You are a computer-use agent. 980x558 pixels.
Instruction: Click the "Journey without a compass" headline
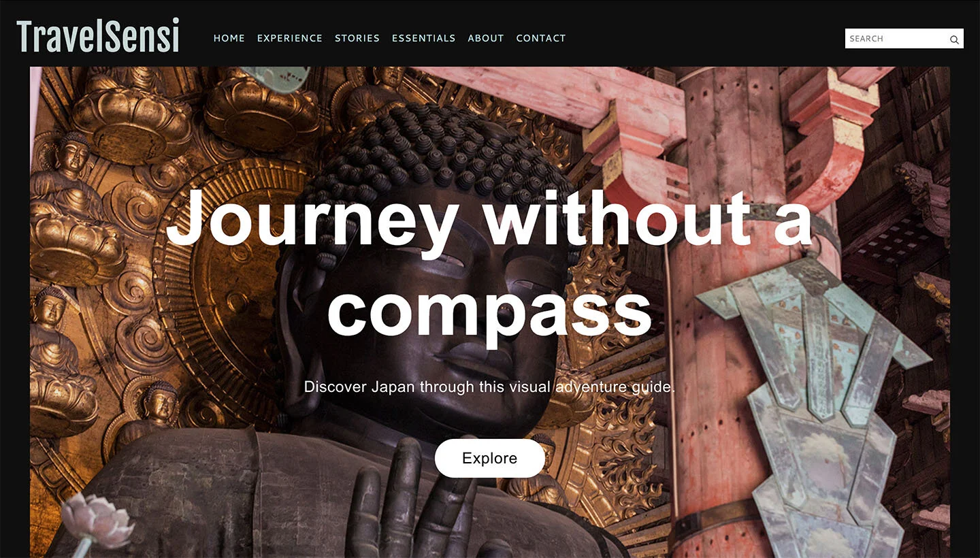point(490,264)
